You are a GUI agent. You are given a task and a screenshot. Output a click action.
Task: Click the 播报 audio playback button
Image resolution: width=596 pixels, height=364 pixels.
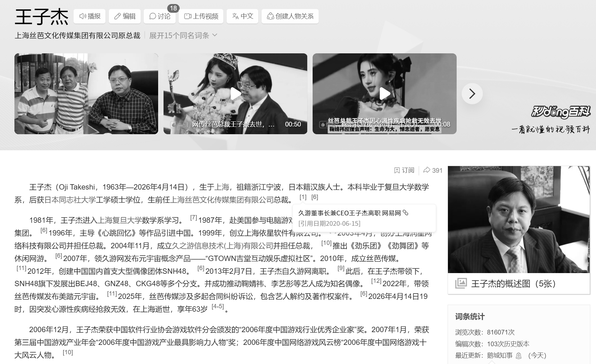[90, 16]
